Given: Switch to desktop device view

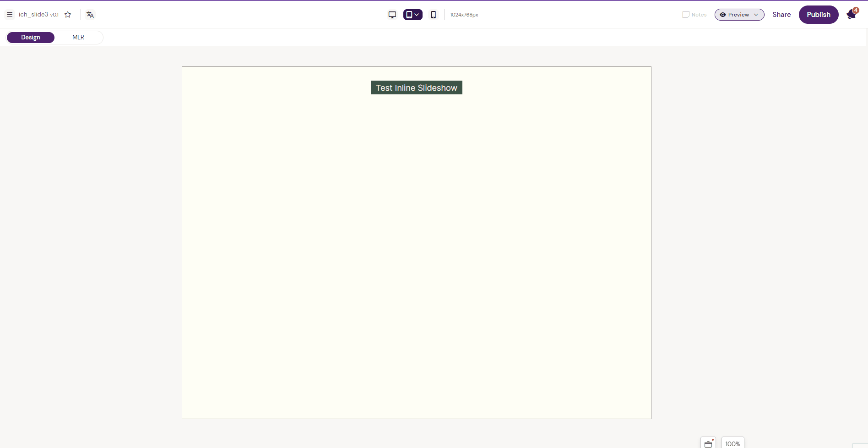Looking at the screenshot, I should [x=392, y=14].
